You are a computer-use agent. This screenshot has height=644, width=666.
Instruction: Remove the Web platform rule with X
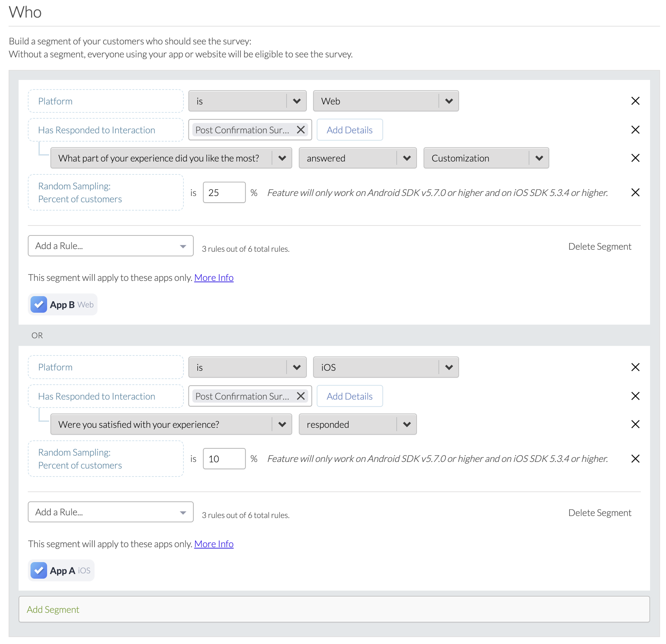click(x=635, y=101)
